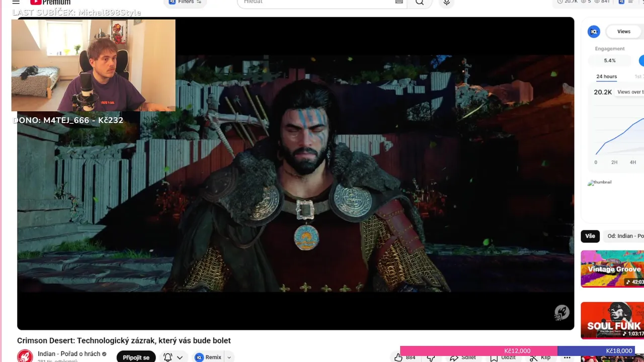Click the 841 views stat in top bar
Viewport: 644px width, 362px height.
602,2
